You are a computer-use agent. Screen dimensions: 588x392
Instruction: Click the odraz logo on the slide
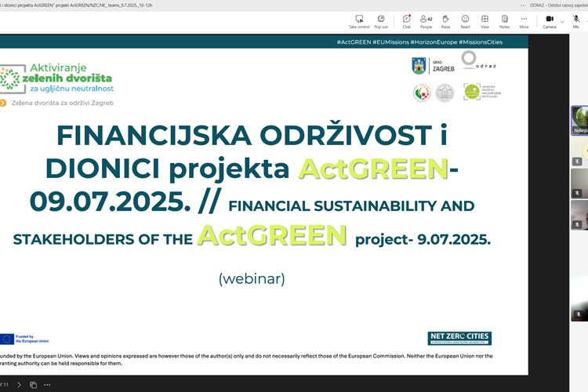(x=478, y=61)
